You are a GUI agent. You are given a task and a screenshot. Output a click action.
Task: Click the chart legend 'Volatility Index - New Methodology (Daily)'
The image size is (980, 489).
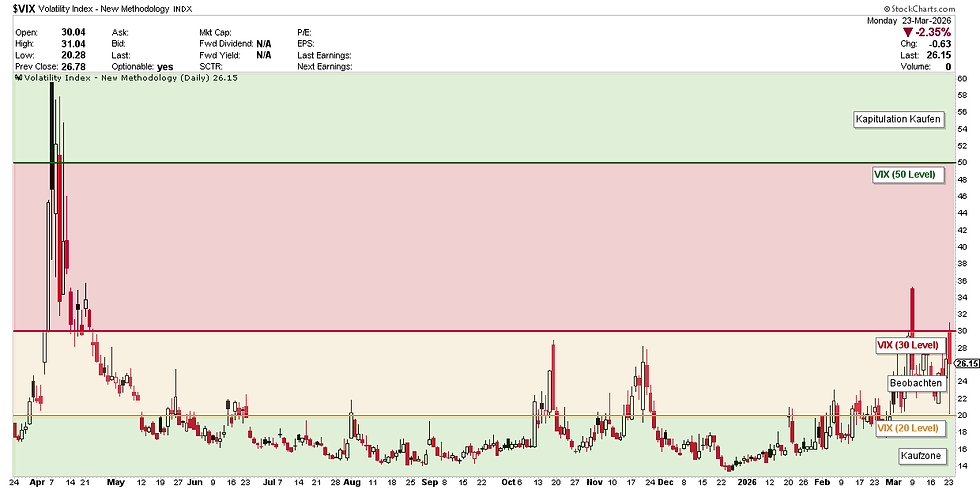(x=117, y=78)
